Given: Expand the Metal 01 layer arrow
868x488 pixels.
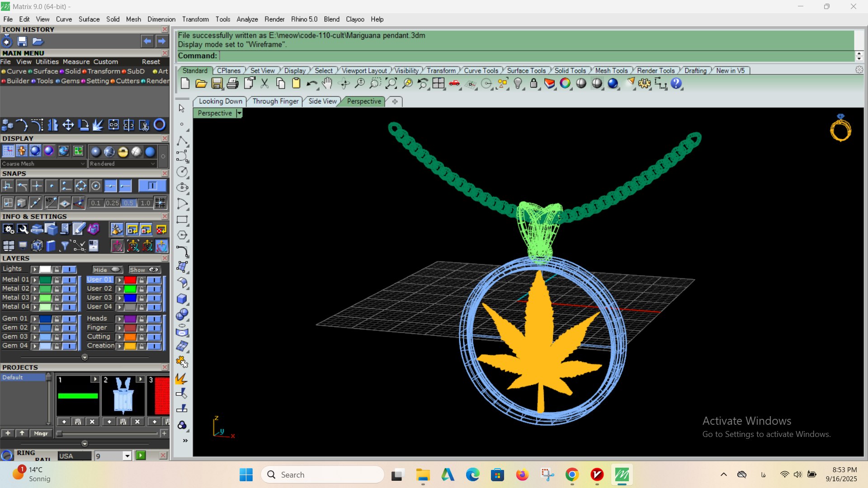Looking at the screenshot, I should tap(34, 280).
